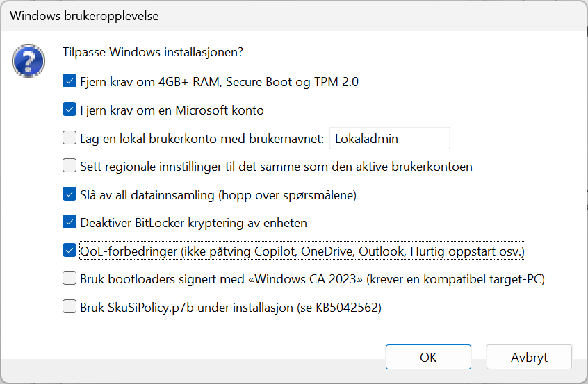
Task: Click the 'krever en kompatibel target-PC' label text
Action: (x=456, y=279)
